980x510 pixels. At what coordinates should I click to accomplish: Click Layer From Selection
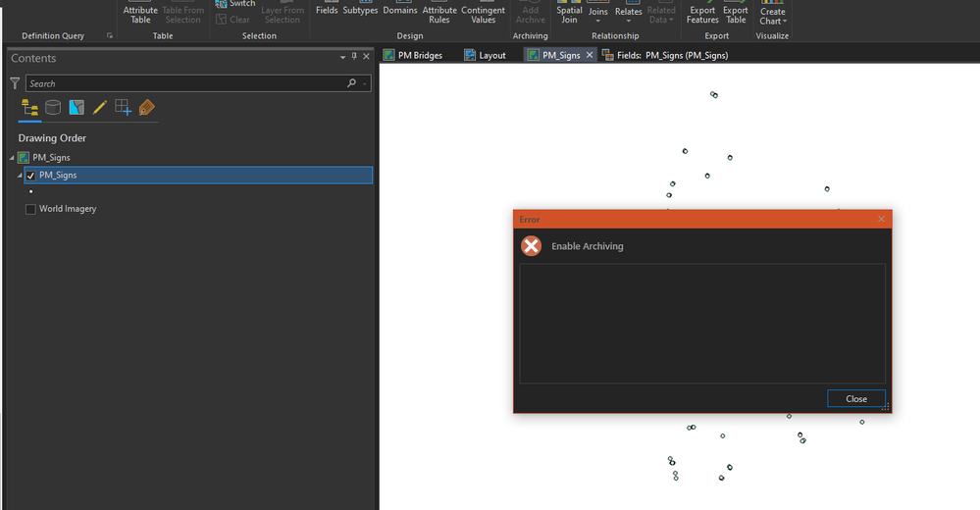click(283, 13)
